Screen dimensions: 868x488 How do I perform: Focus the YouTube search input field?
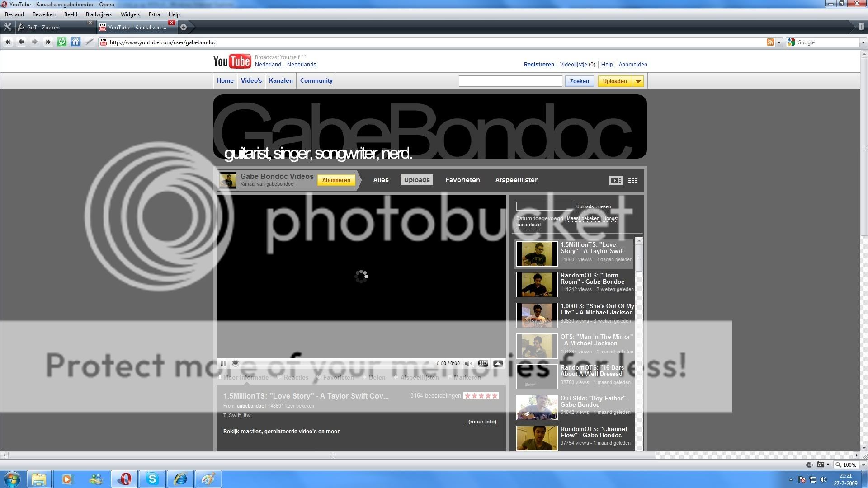tap(510, 81)
